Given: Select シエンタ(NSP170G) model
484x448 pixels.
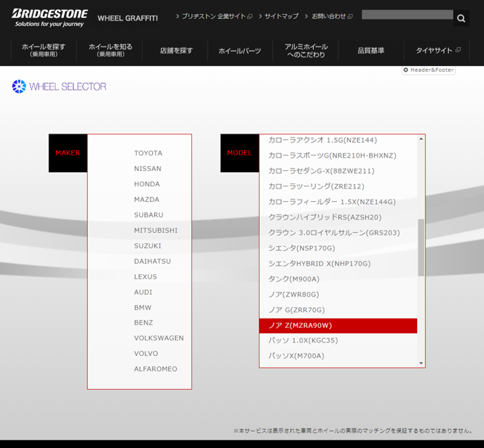Looking at the screenshot, I should [301, 248].
